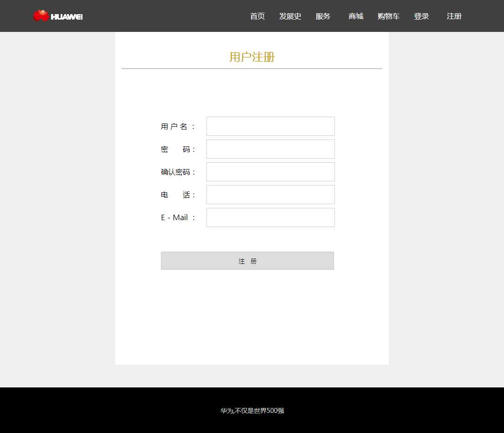This screenshot has width=504, height=433.
Task: Click the 用户名 field label
Action: [178, 127]
